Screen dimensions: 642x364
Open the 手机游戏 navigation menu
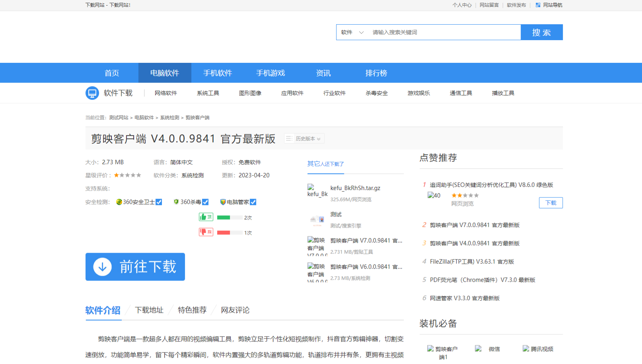pyautogui.click(x=270, y=73)
